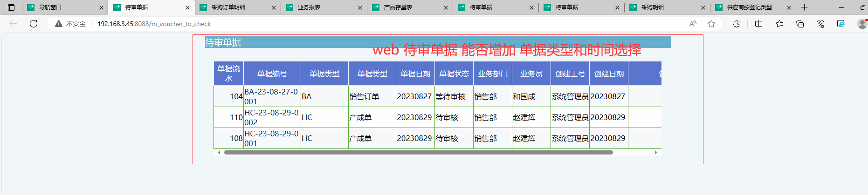Add this page to favorites (star icon)

coord(711,24)
